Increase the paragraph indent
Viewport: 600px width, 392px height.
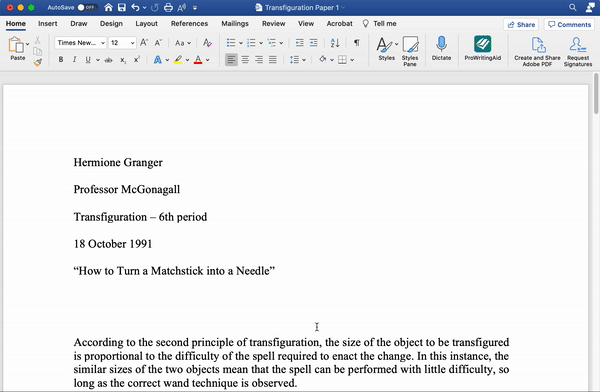point(313,42)
